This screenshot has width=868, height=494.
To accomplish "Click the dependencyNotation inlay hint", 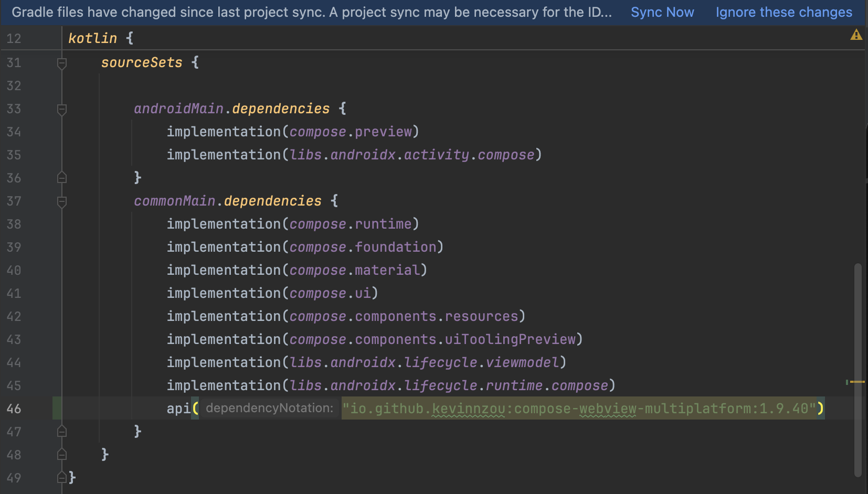I will (x=269, y=409).
